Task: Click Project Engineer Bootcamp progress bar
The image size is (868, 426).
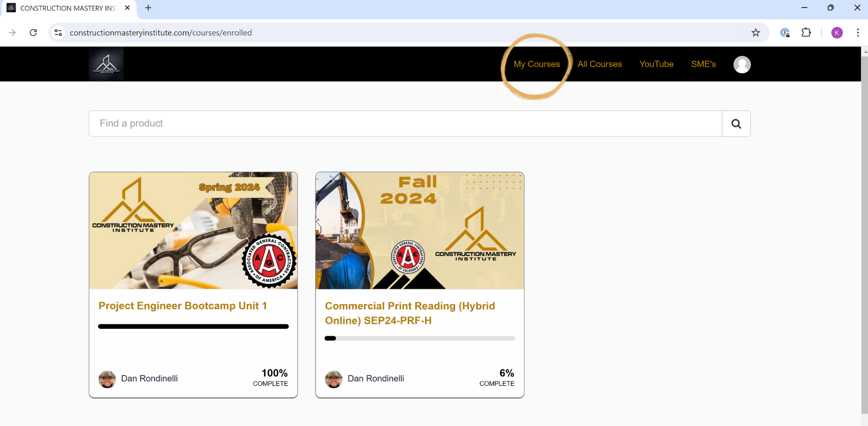Action: pos(193,327)
